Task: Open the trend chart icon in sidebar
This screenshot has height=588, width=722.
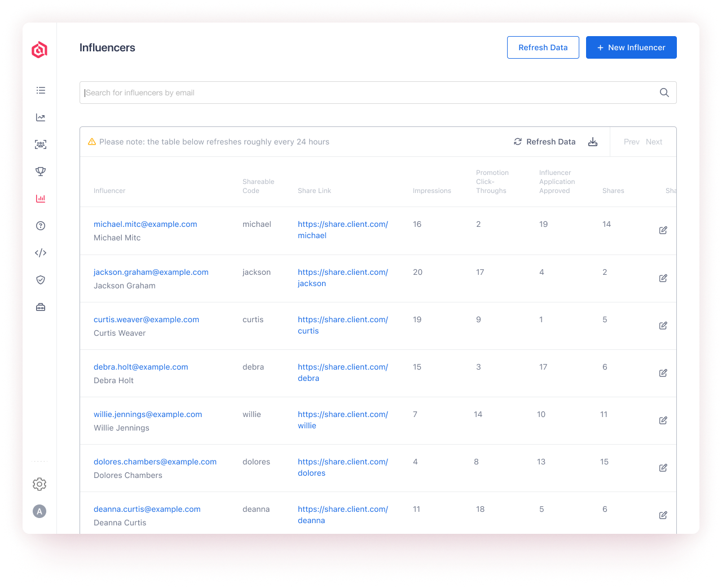Action: (x=41, y=117)
